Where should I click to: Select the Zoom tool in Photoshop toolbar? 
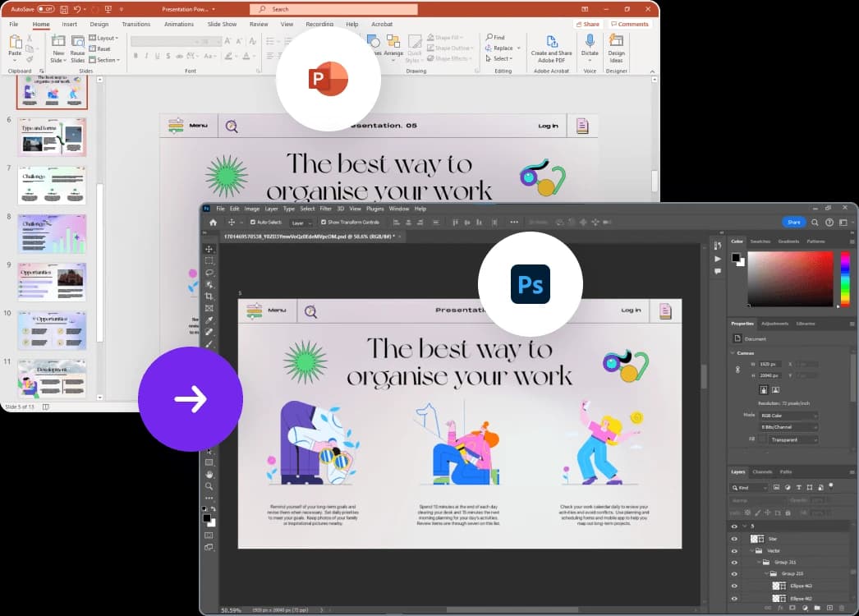(x=209, y=486)
